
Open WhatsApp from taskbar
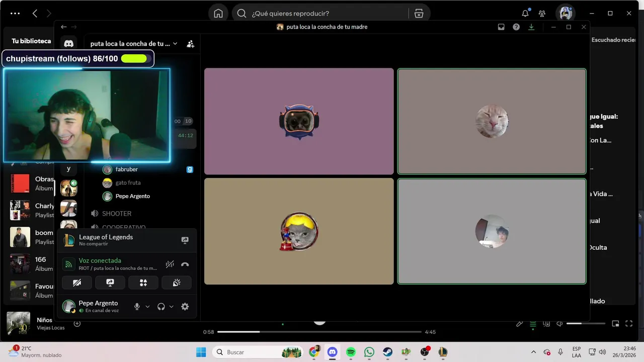coord(369,352)
